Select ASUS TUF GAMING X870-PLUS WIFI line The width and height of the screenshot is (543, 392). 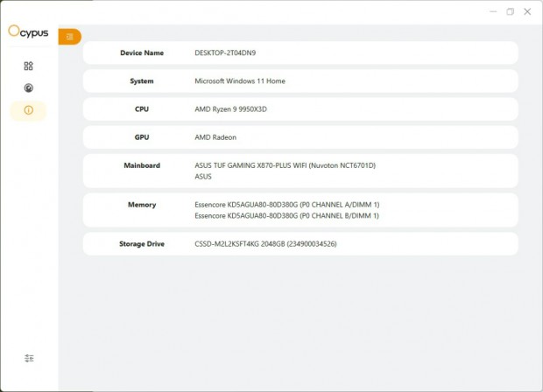(285, 165)
